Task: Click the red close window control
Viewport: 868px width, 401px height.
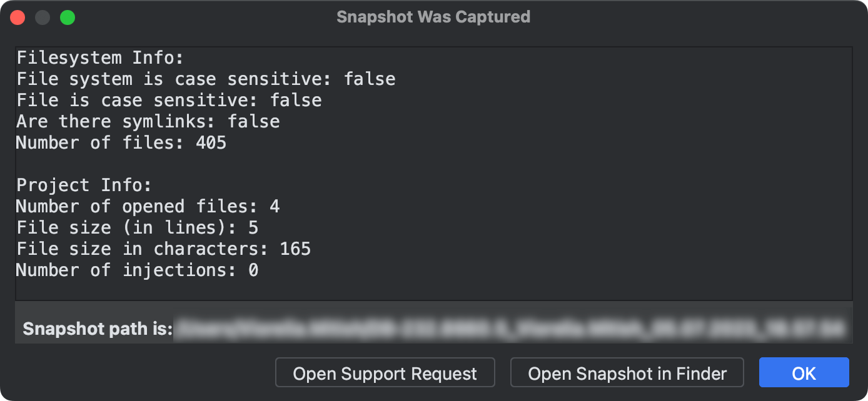Action: click(18, 17)
